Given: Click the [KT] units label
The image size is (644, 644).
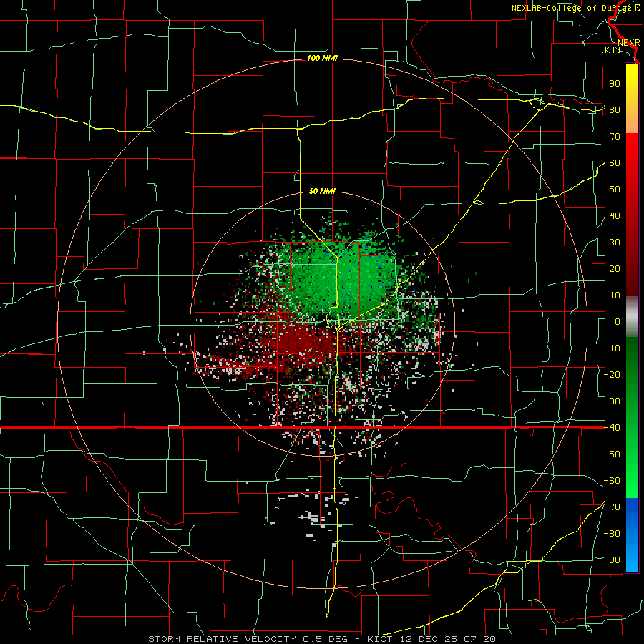Looking at the screenshot, I should pos(611,49).
